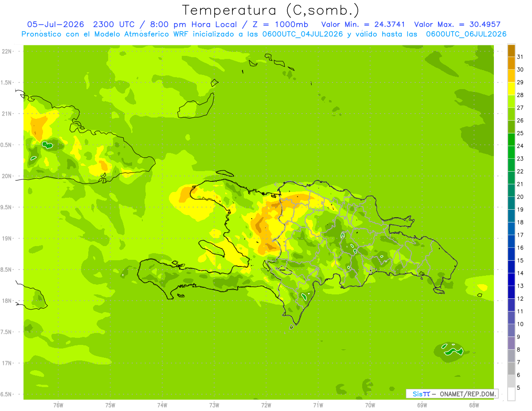The height and width of the screenshot is (411, 532).
Task: Click the gray swatch between 6 and 7
Action: (x=511, y=368)
